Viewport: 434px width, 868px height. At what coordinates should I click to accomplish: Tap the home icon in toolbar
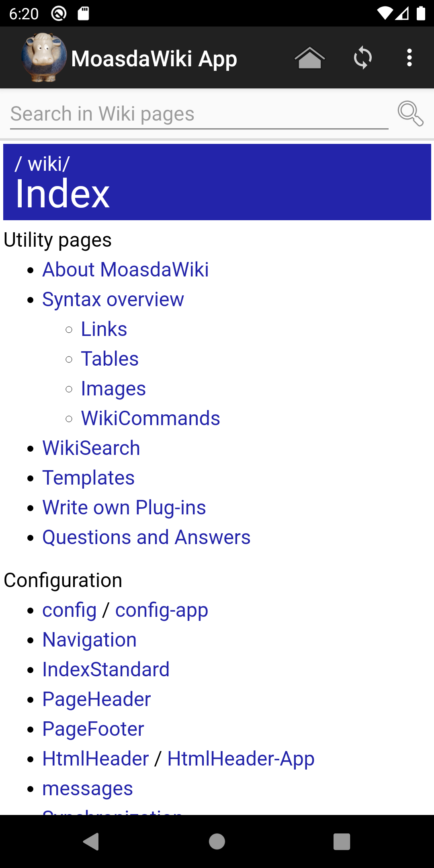pyautogui.click(x=309, y=58)
